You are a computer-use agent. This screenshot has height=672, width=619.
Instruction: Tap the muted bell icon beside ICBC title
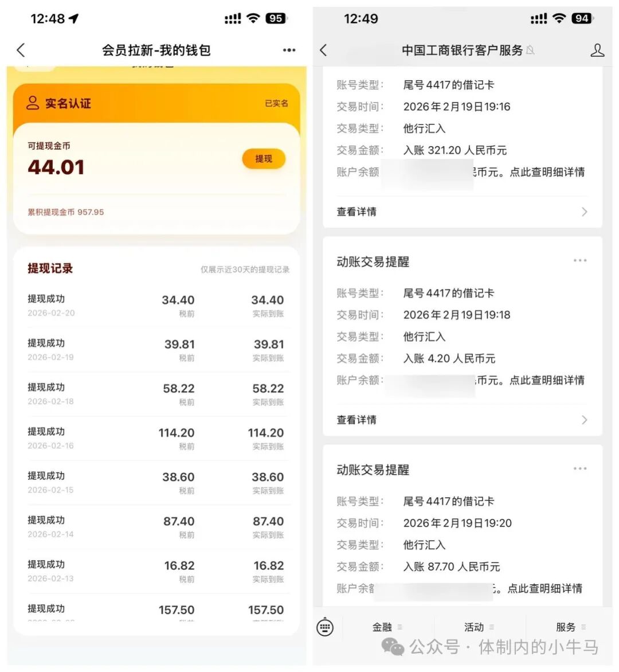pyautogui.click(x=530, y=50)
